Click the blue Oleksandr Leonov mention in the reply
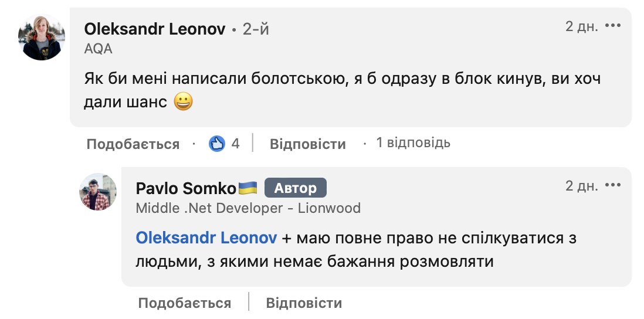 click(206, 238)
